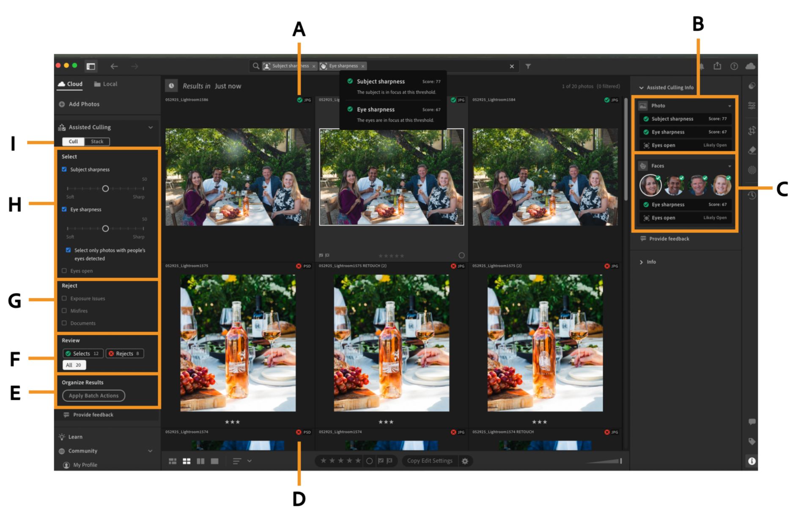Toggle the Subject sharpness checkbox
812x525 pixels.
(64, 169)
